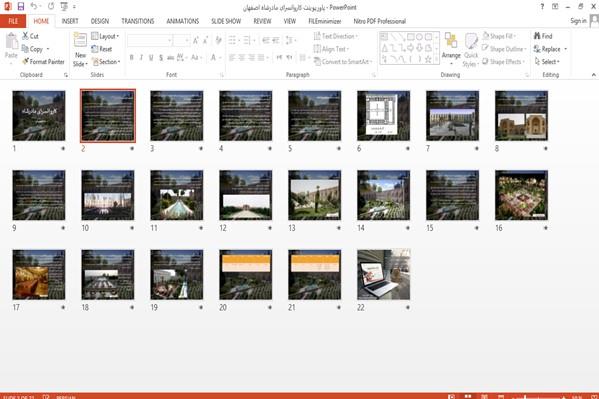599x399 pixels.
Task: Open the Shape Fill dropdown
Action: [499, 36]
